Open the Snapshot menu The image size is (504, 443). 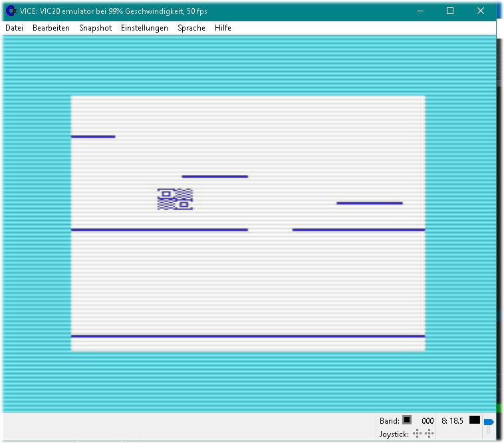tap(96, 28)
